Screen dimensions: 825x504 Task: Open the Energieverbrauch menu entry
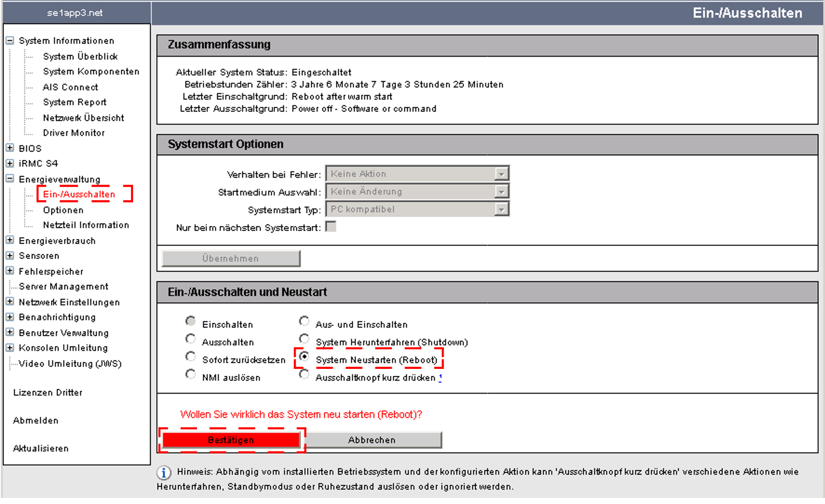pos(57,241)
